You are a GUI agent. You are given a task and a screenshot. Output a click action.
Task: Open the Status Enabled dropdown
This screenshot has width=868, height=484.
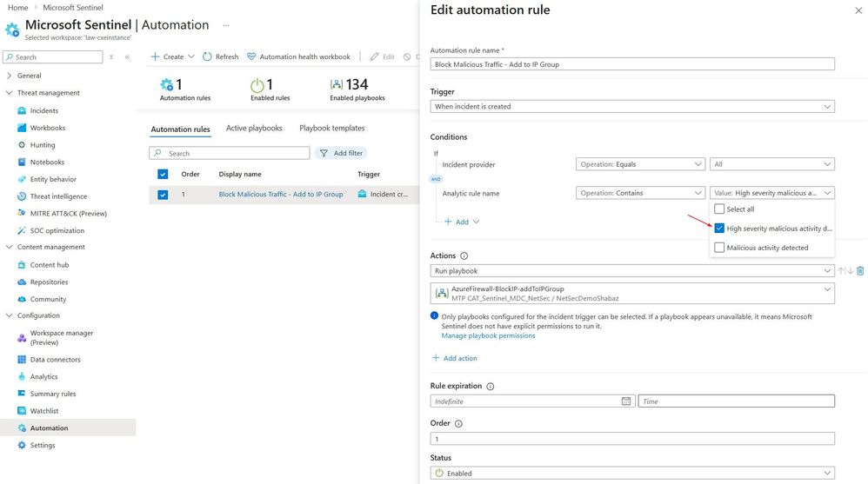pos(632,474)
